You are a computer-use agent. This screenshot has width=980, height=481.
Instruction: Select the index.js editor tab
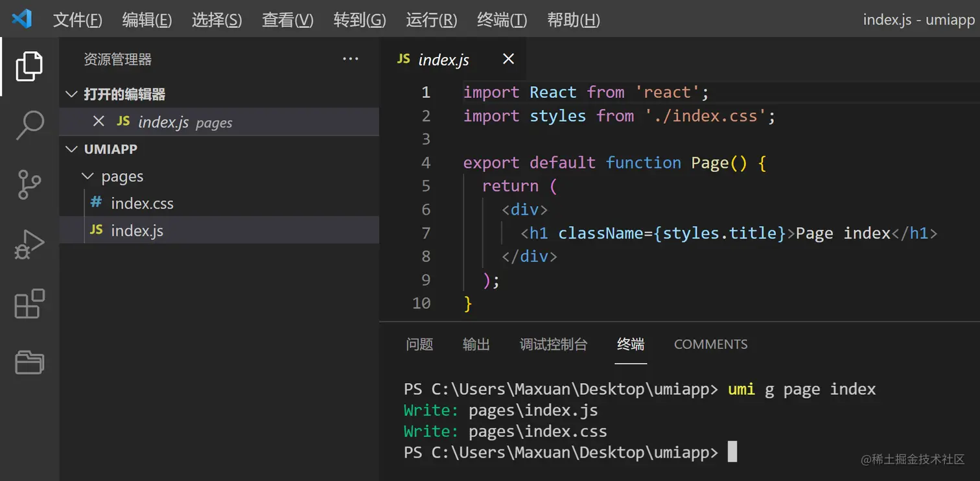click(x=452, y=59)
